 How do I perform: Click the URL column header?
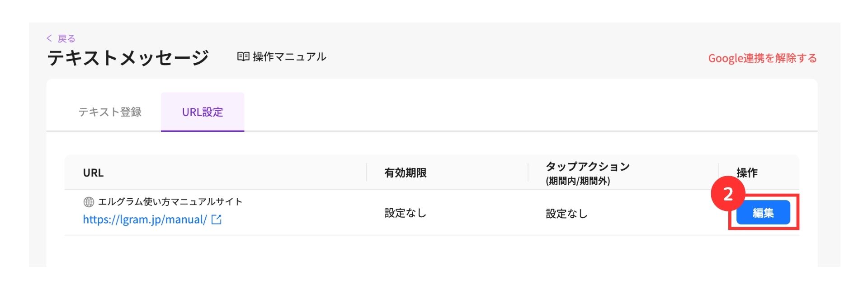click(x=93, y=173)
